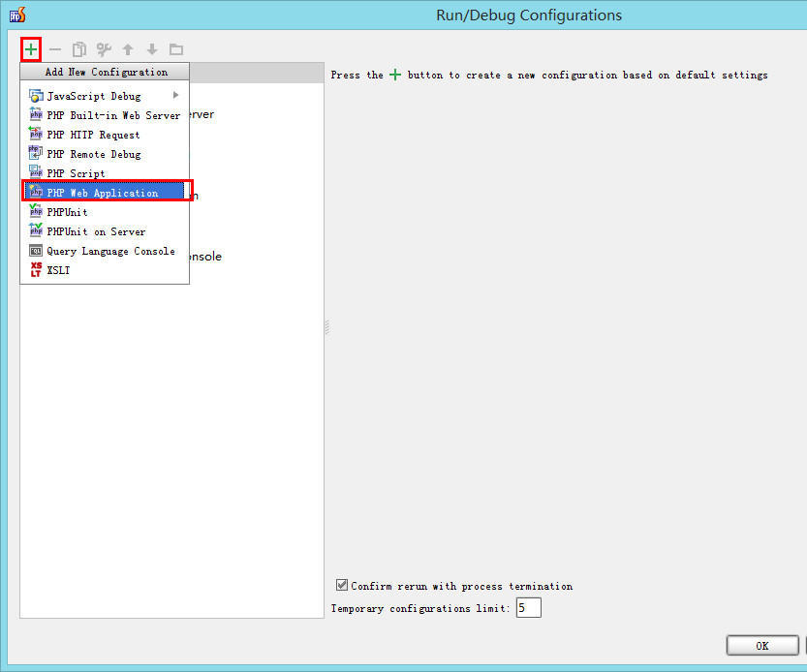Open Edit Defaults wrench icon

pos(104,49)
